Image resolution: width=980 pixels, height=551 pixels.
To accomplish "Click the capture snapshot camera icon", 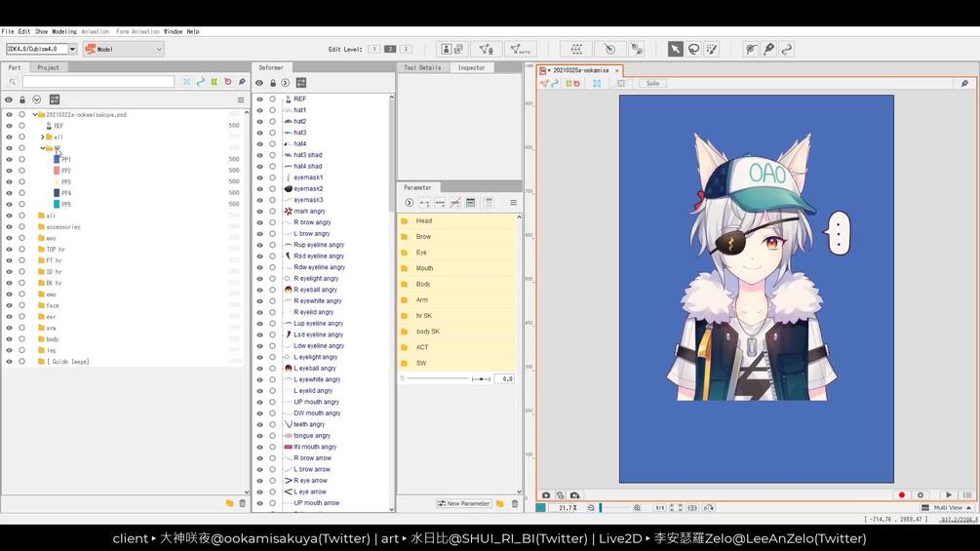I will coord(546,494).
